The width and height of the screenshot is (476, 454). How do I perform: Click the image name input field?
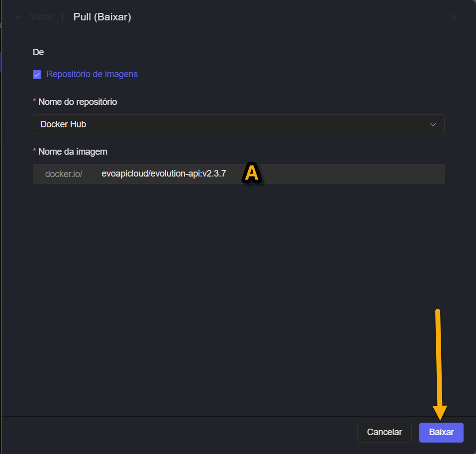pos(270,174)
